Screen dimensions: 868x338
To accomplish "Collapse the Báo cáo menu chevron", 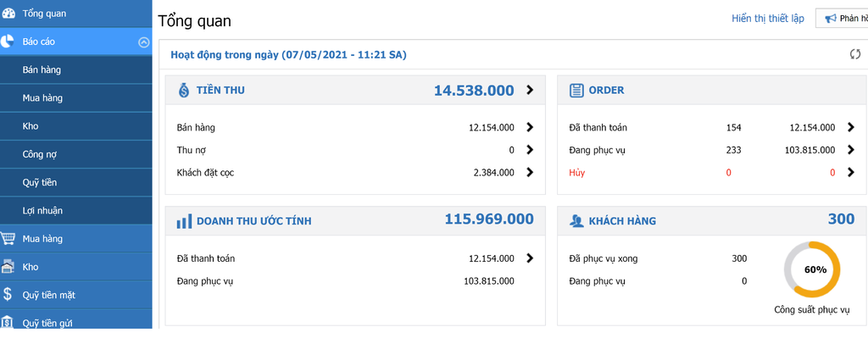I will click(x=143, y=42).
